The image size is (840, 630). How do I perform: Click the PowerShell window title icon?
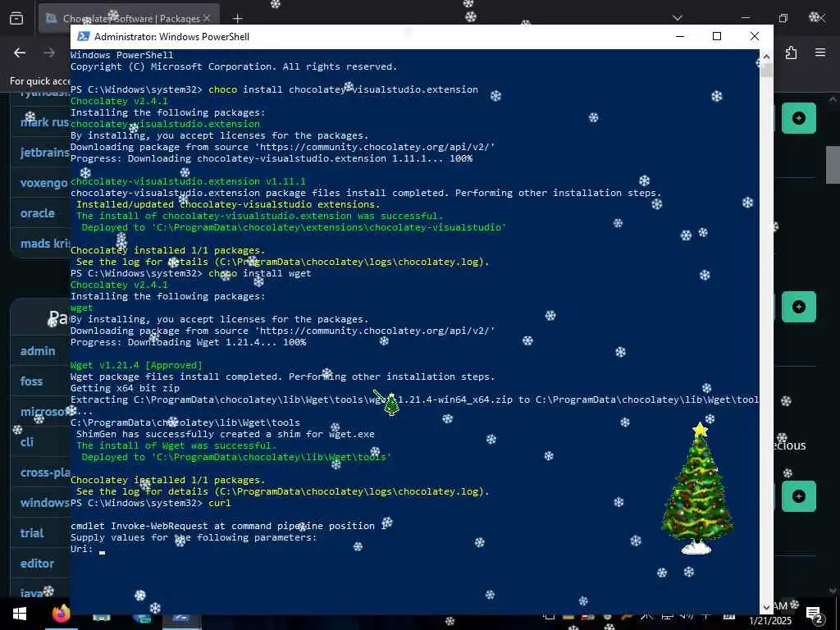[83, 36]
